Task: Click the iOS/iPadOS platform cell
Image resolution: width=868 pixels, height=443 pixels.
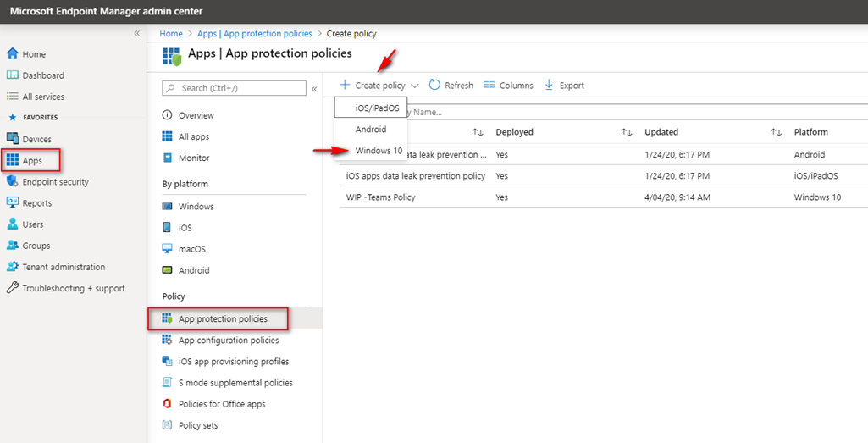Action: (x=816, y=175)
